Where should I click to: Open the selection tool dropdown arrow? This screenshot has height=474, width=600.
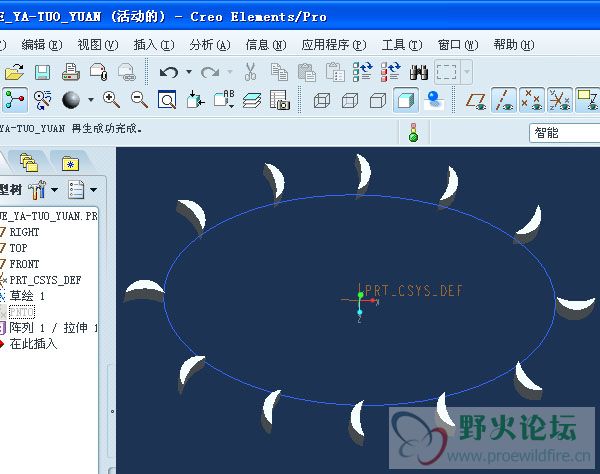(x=467, y=72)
